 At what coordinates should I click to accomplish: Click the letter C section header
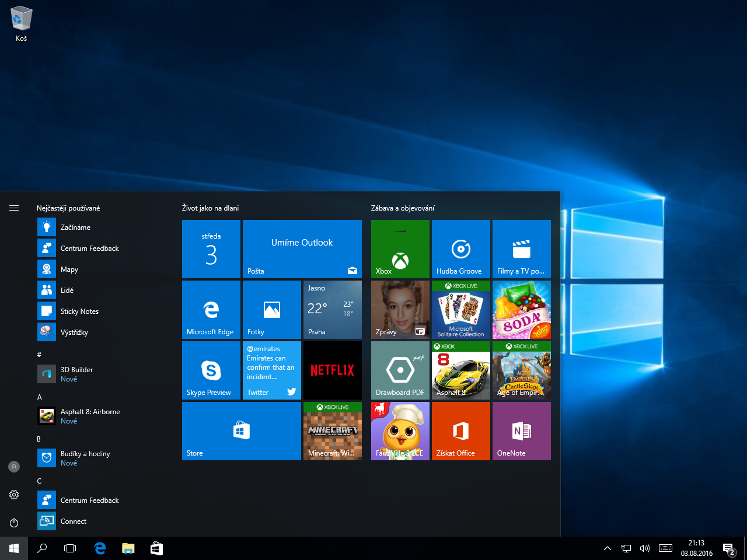(x=39, y=481)
